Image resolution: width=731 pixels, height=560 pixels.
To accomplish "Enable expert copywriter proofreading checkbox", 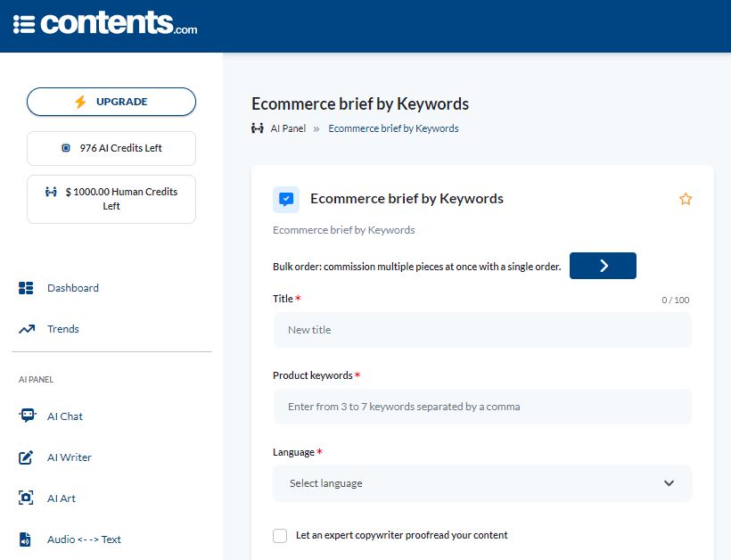I will (x=280, y=535).
